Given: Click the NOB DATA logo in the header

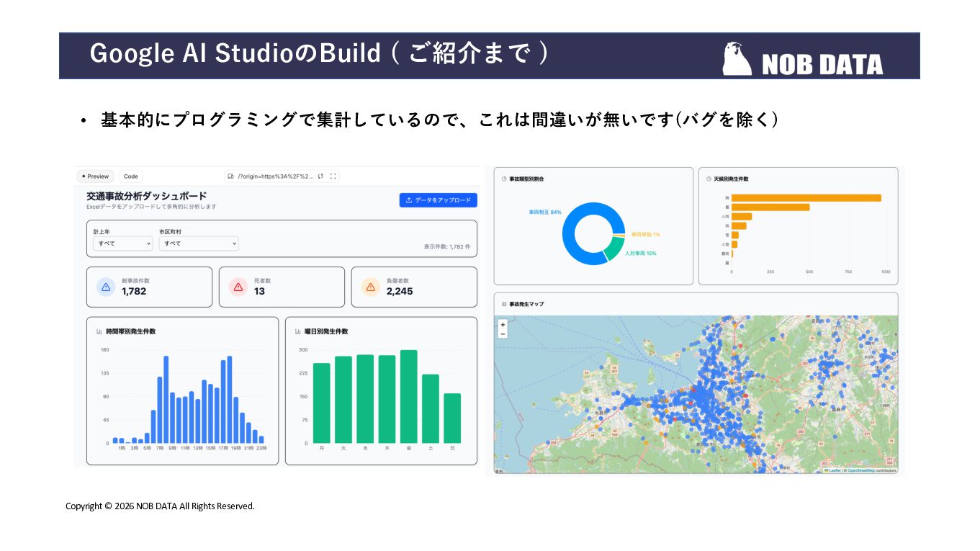Looking at the screenshot, I should pos(803,58).
